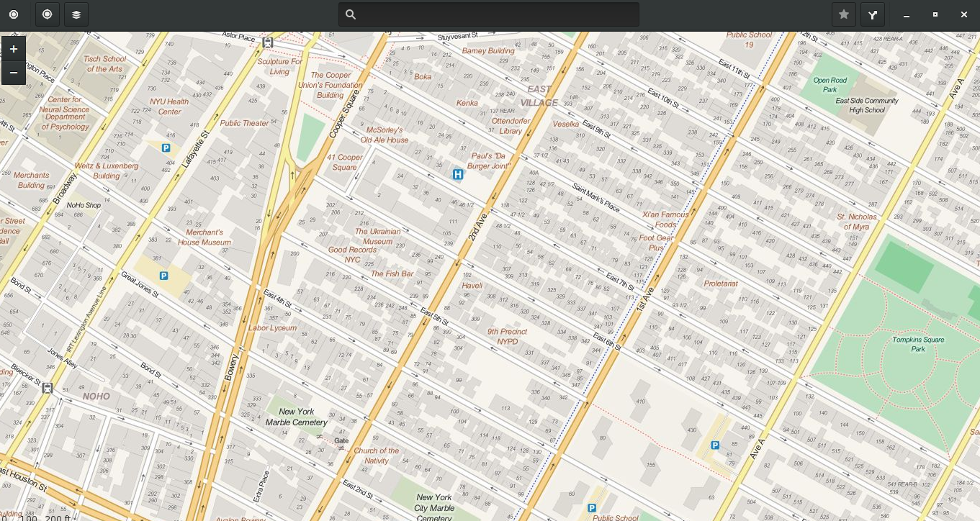Close the Maps window
This screenshot has width=980, height=521.
click(964, 14)
